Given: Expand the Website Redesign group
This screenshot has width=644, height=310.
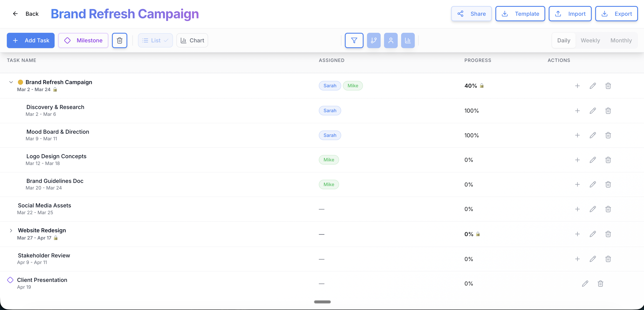Looking at the screenshot, I should [x=11, y=230].
